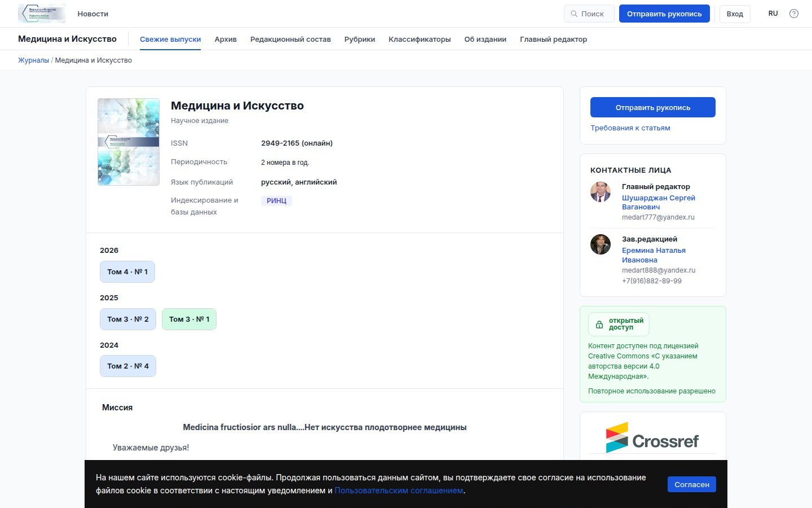Go to Редакционный состав tab
Screen dimensions: 812x508
290,40
